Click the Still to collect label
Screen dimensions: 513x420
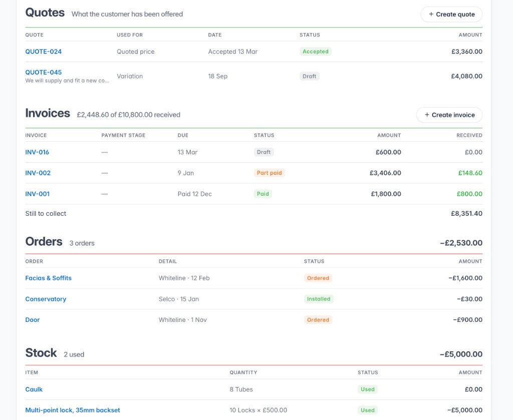click(46, 214)
